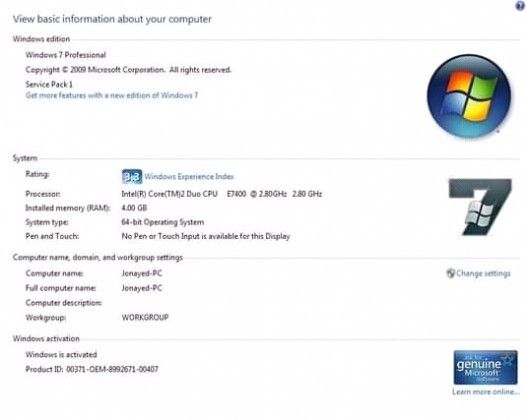
Task: Click the Full computer name value
Action: [x=142, y=288]
